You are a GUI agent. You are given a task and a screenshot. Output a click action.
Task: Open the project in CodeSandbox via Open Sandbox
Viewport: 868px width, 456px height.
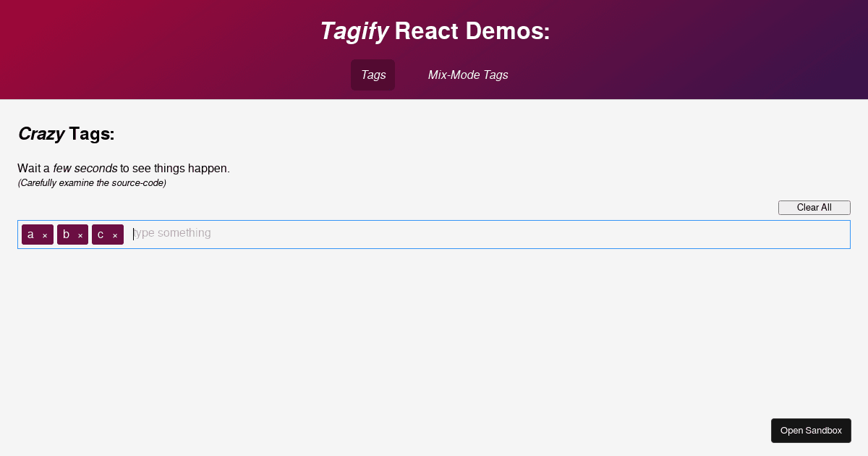(x=811, y=430)
